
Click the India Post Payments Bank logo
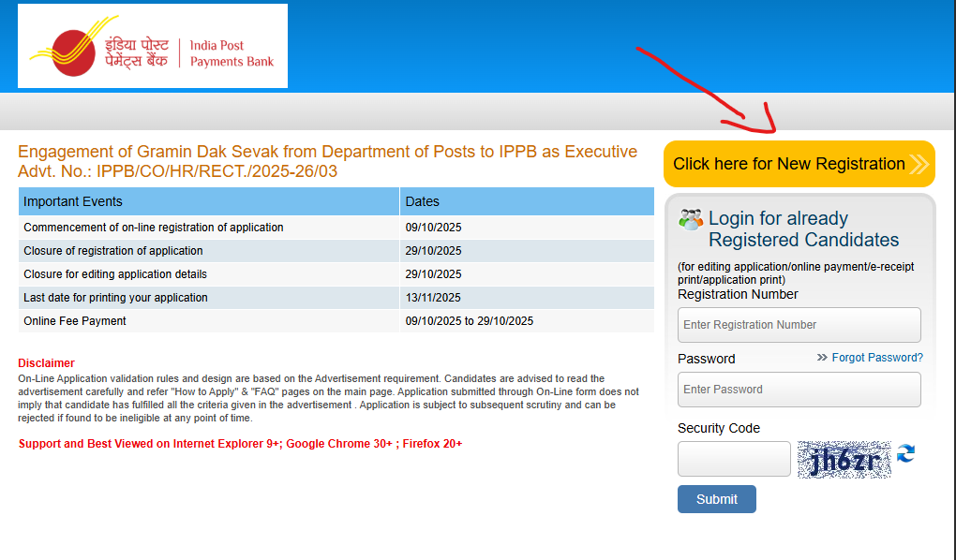click(152, 47)
